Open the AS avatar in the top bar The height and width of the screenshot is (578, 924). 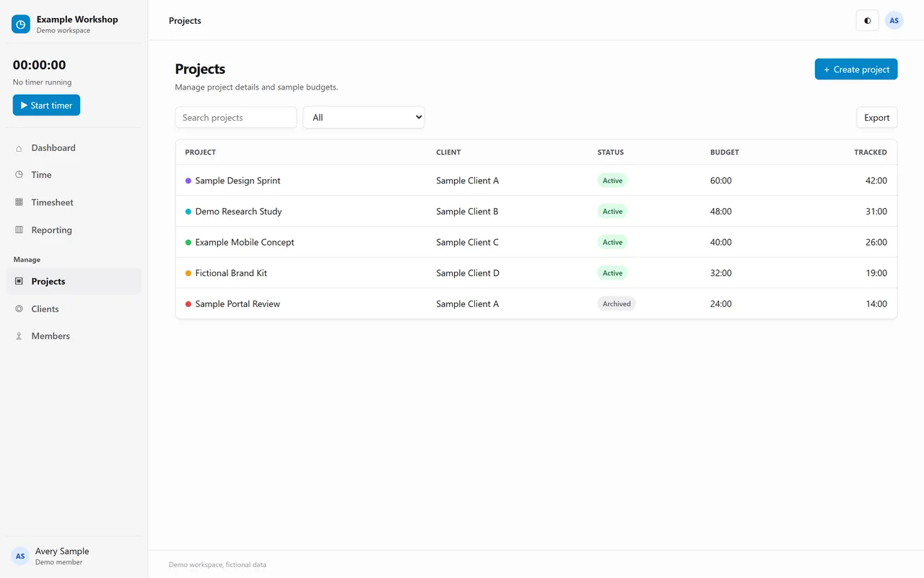(894, 20)
